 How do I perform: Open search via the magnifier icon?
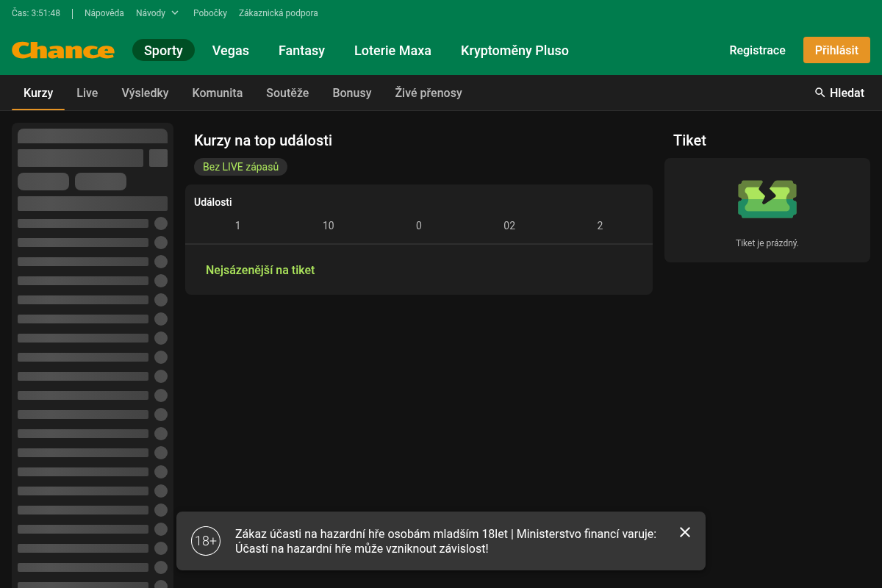tap(820, 93)
